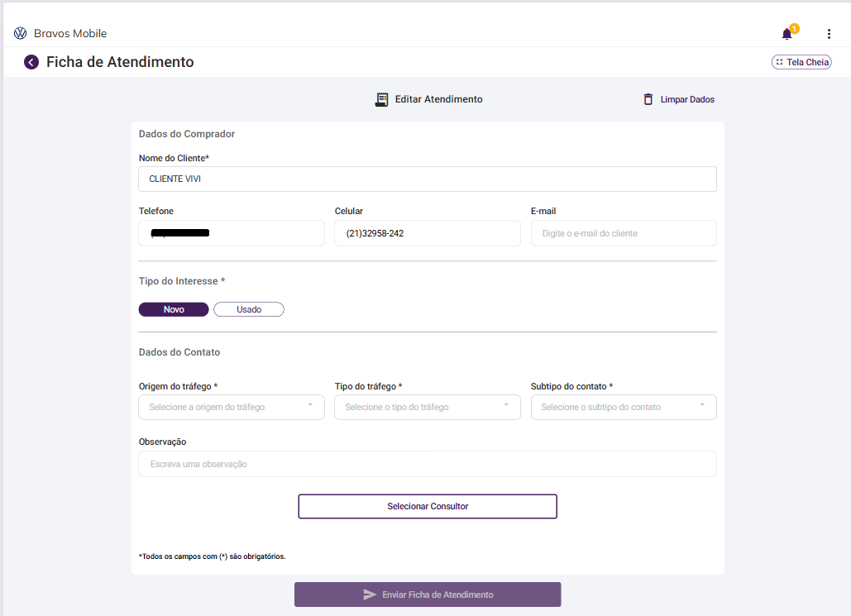This screenshot has height=616, width=851.
Task: Click the paper-plane send icon
Action: [370, 595]
